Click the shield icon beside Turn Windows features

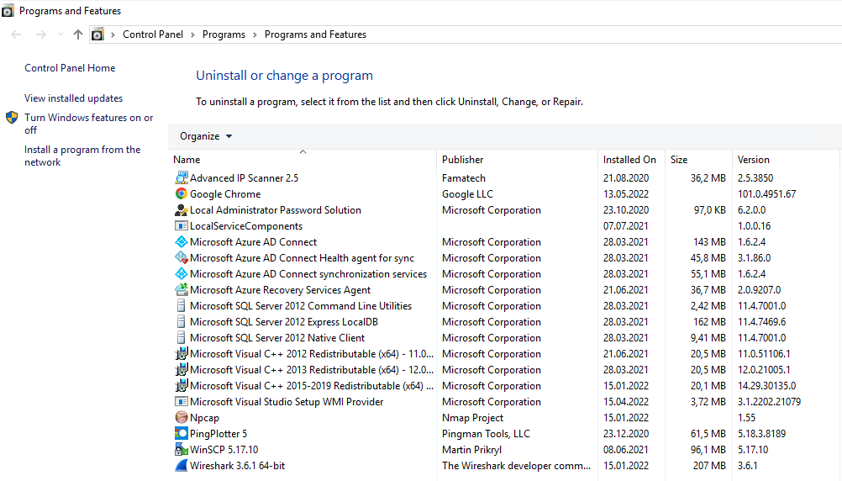12,118
